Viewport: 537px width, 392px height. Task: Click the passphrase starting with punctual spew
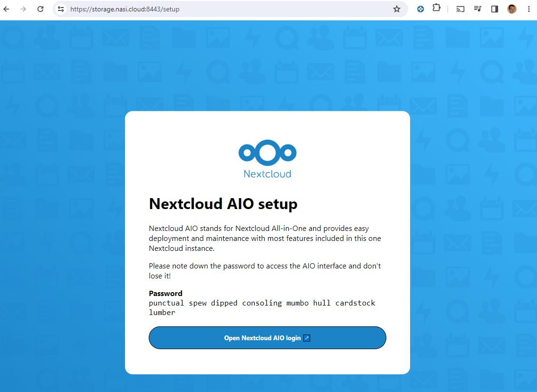coord(262,307)
